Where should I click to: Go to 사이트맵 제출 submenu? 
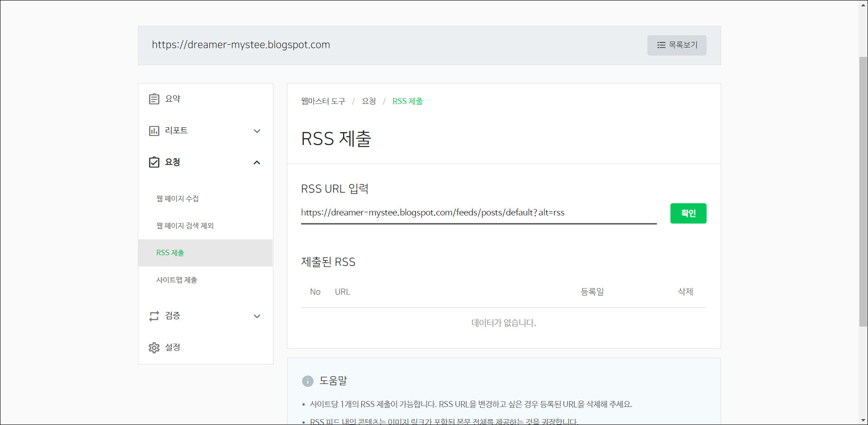177,280
